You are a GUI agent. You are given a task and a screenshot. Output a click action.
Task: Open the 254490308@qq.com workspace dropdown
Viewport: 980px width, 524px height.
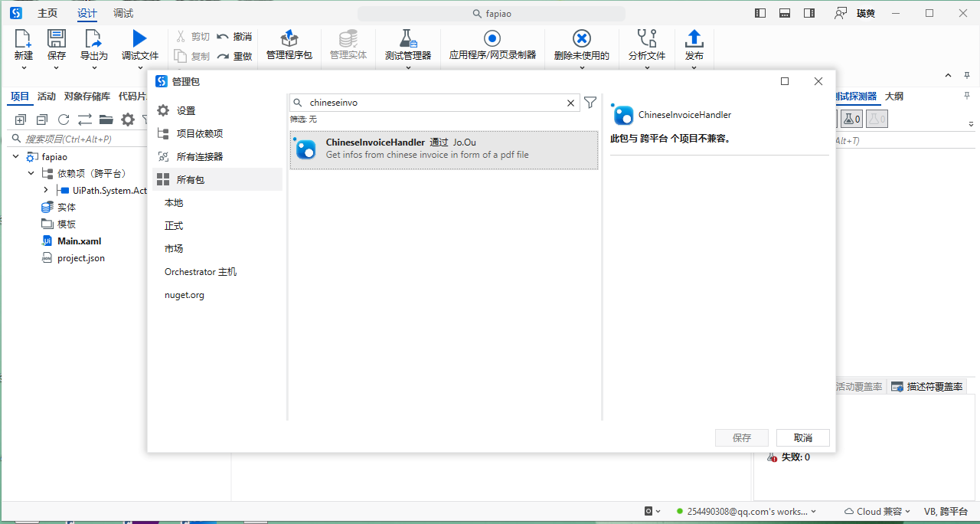[x=746, y=511]
